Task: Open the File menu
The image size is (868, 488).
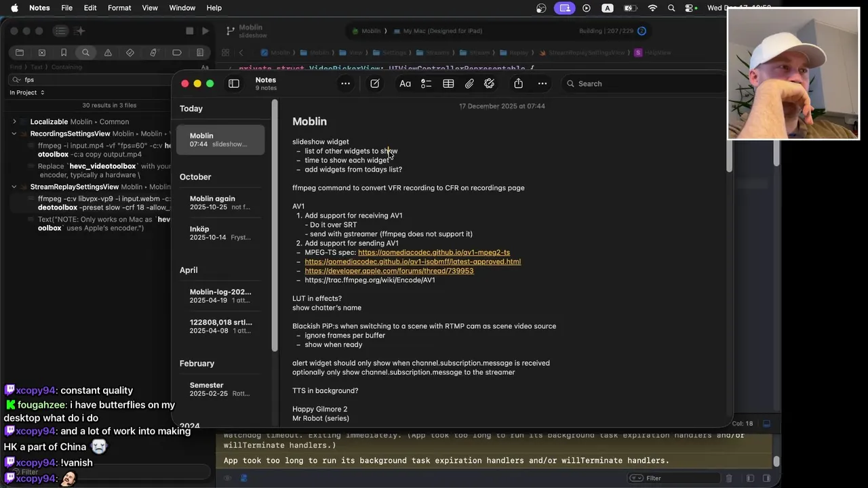Action: [x=66, y=7]
